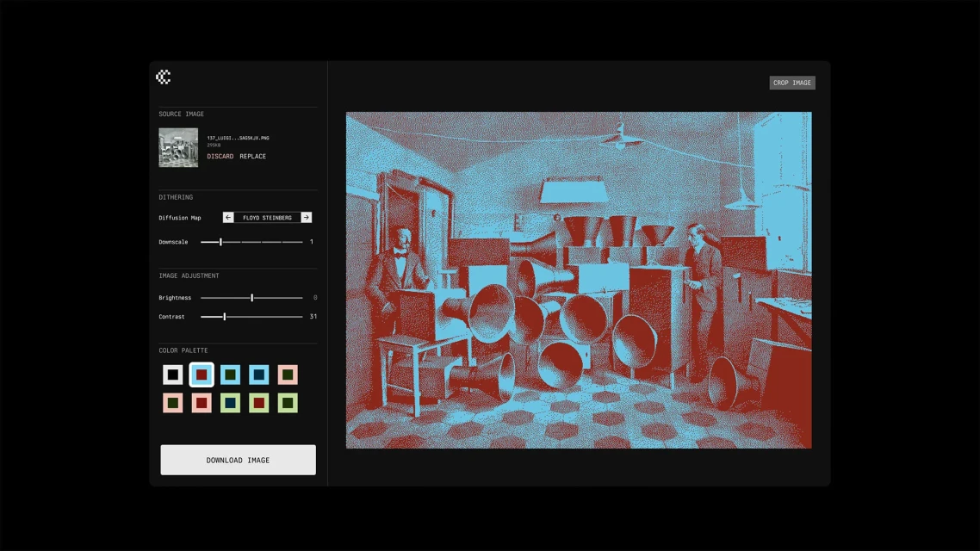Click the Floyd Steinberg diffusion map field

[267, 218]
